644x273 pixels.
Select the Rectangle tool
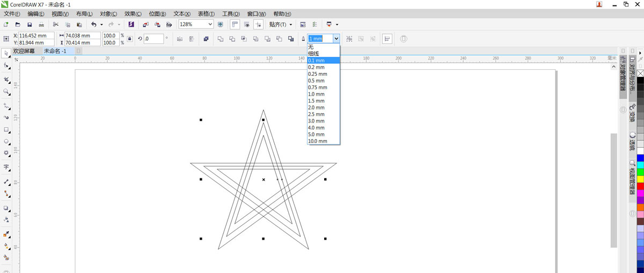(x=6, y=130)
